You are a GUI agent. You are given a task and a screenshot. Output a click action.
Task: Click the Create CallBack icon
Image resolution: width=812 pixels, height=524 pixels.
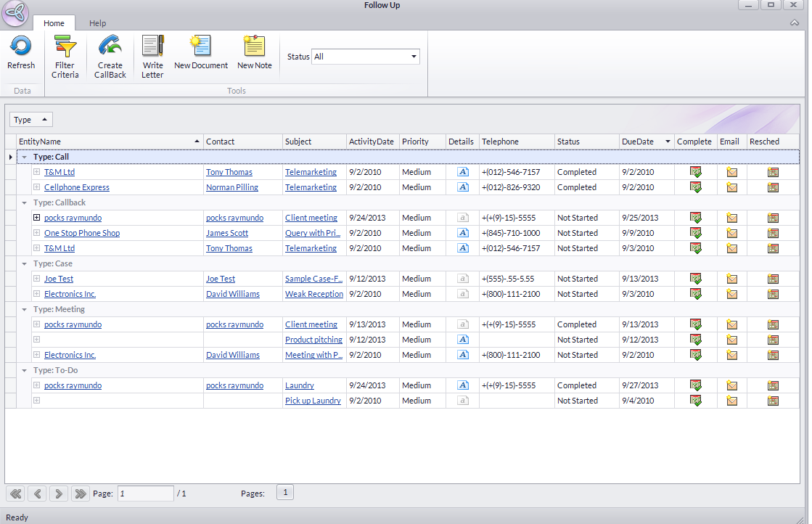[x=110, y=47]
